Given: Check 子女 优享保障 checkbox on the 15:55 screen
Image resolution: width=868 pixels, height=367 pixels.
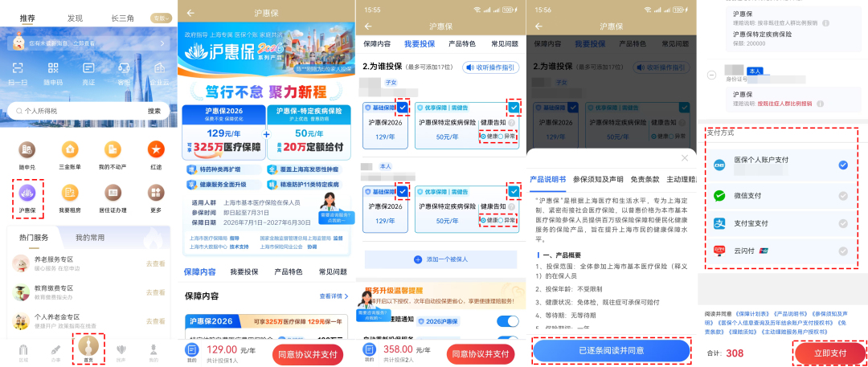Looking at the screenshot, I should pos(514,108).
